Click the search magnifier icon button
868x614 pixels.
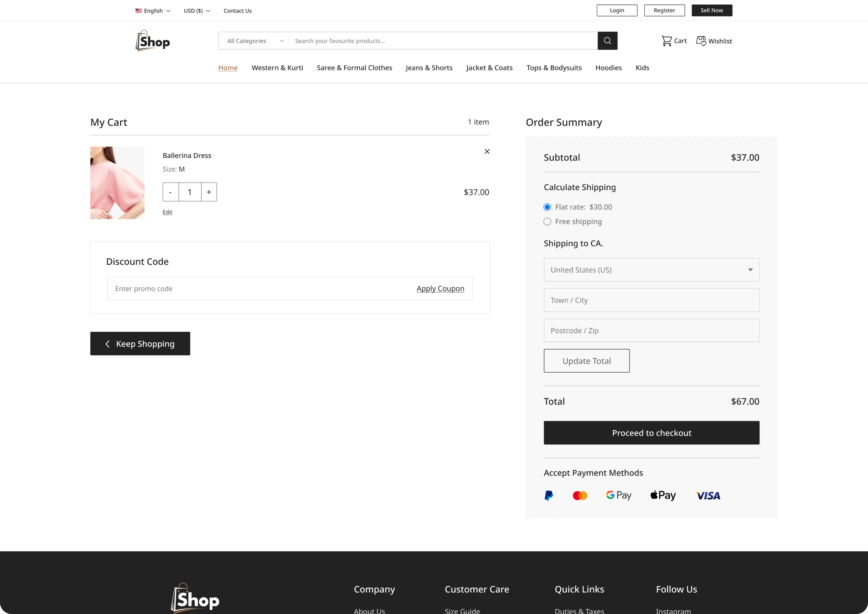(607, 41)
